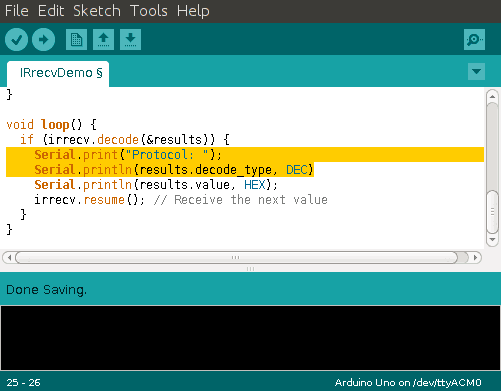Click the 'if (irrecv.decode(&results))' line
The width and height of the screenshot is (501, 391).
click(125, 140)
